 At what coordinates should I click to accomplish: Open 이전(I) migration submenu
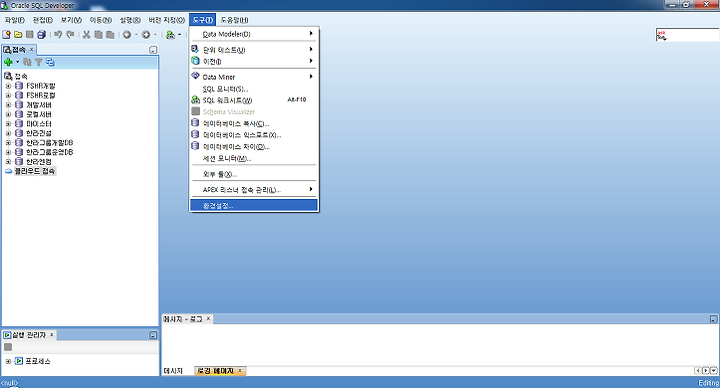pos(254,61)
